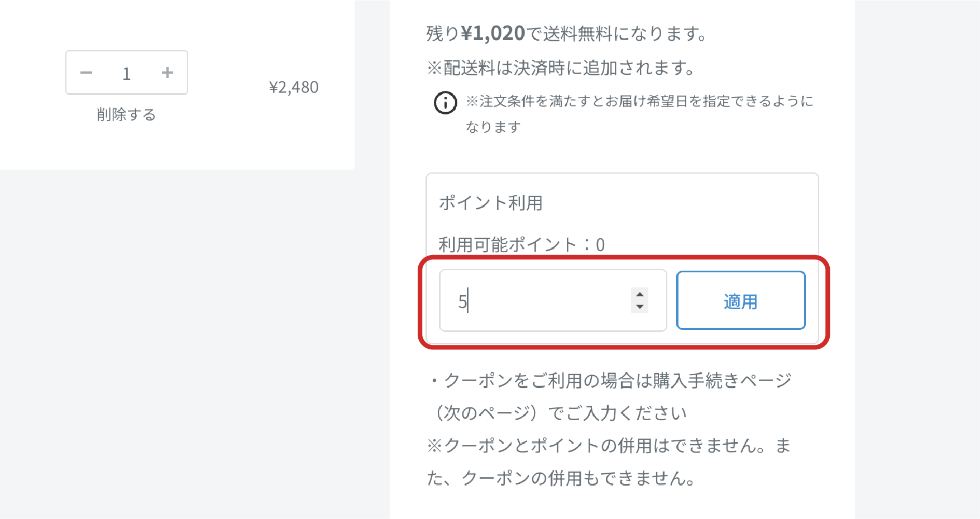Click the 利用可能ポイント：0 label
Viewport: 980px width, 519px height.
click(522, 244)
